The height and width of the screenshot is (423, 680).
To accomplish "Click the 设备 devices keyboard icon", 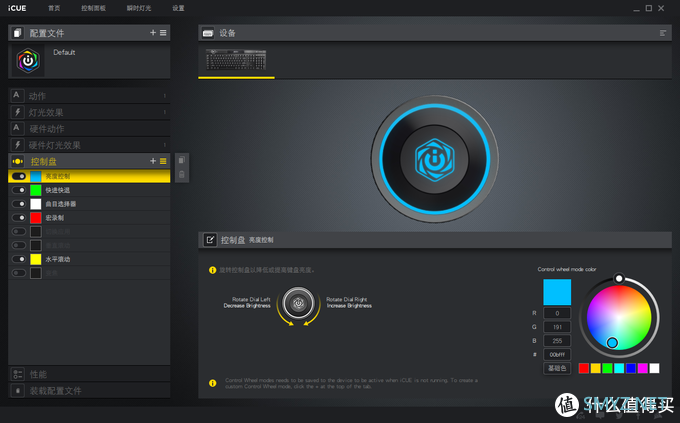I will [208, 33].
